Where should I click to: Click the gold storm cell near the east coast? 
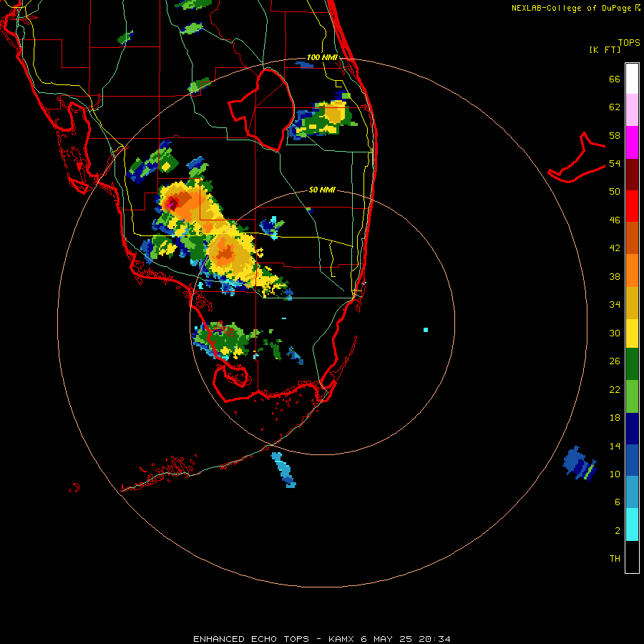tap(335, 113)
